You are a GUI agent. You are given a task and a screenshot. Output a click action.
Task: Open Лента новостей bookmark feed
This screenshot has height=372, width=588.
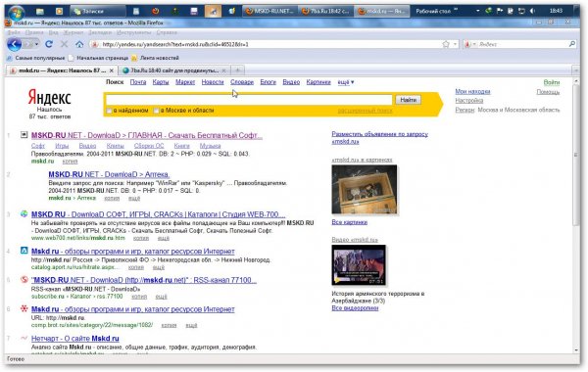coord(155,58)
